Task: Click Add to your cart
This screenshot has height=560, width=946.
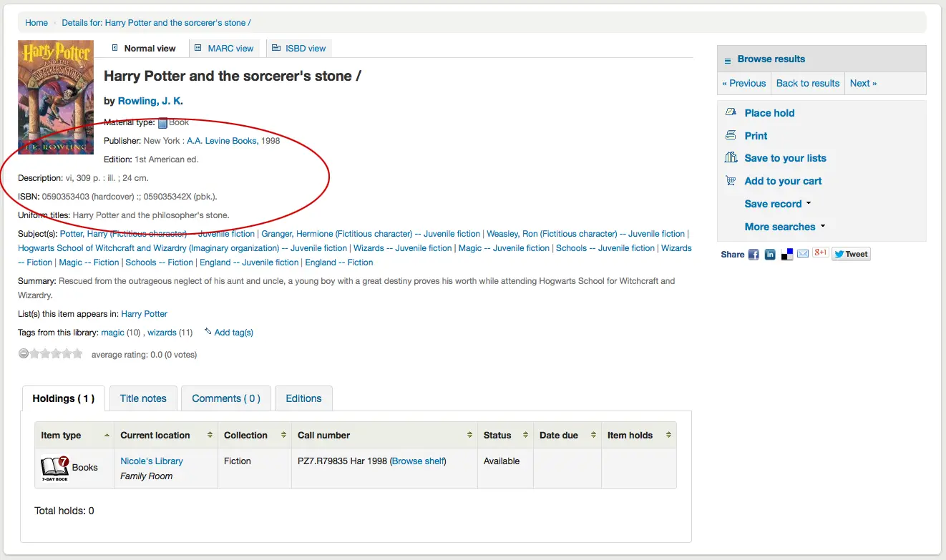Action: (783, 181)
